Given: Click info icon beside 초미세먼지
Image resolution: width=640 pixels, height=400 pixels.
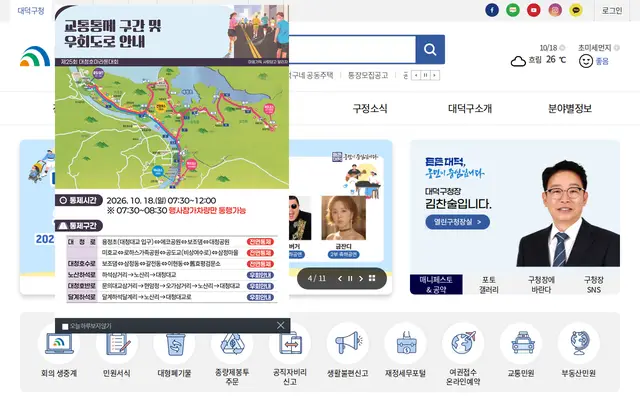Looking at the screenshot, I should (617, 48).
